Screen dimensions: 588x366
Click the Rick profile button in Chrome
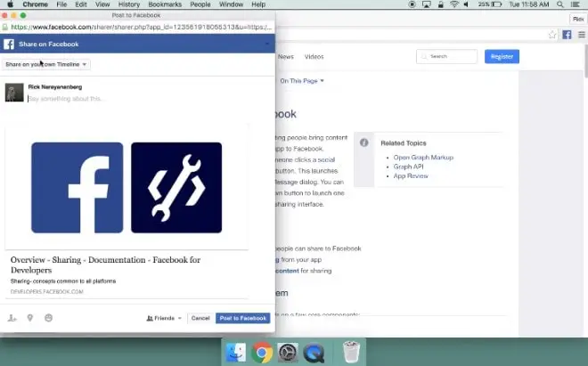(578, 19)
